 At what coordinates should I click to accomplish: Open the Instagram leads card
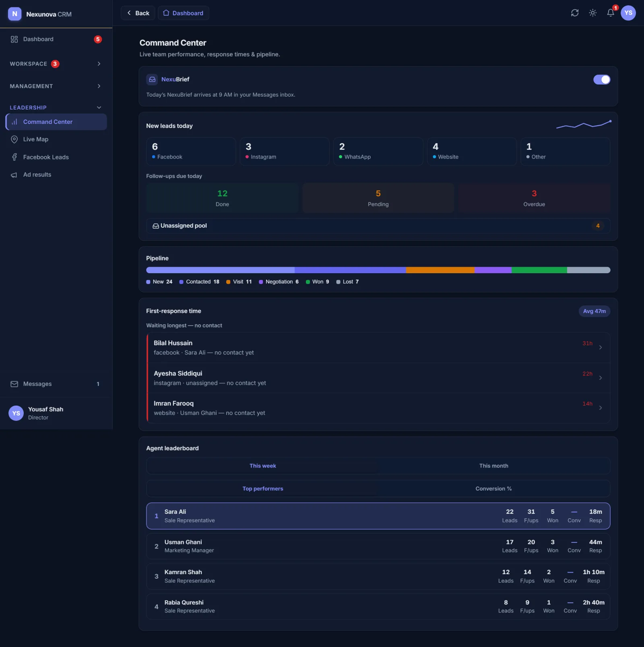[285, 152]
